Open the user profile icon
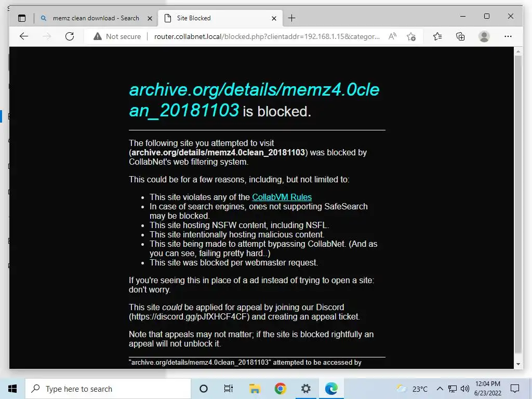Screen dimensions: 532x399 point(484,36)
